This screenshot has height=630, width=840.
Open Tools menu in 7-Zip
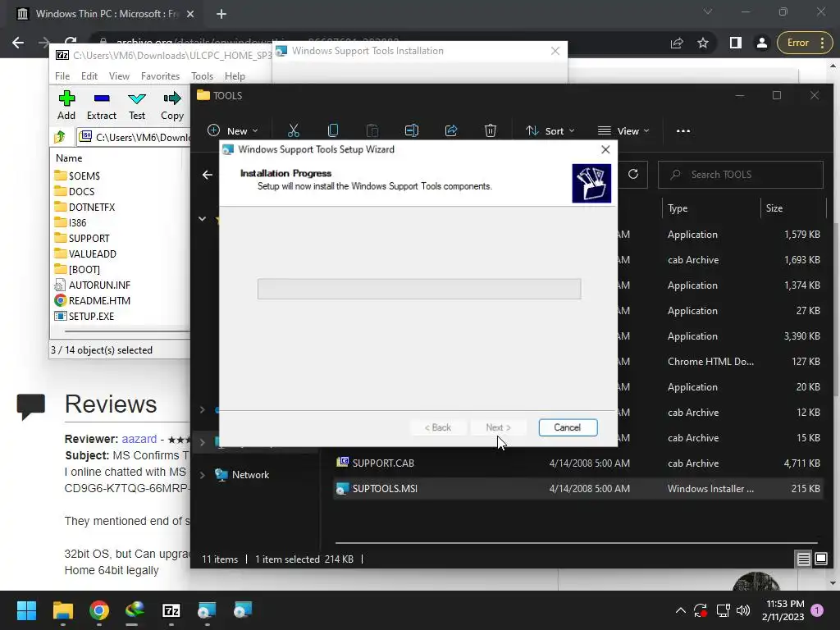(x=202, y=76)
